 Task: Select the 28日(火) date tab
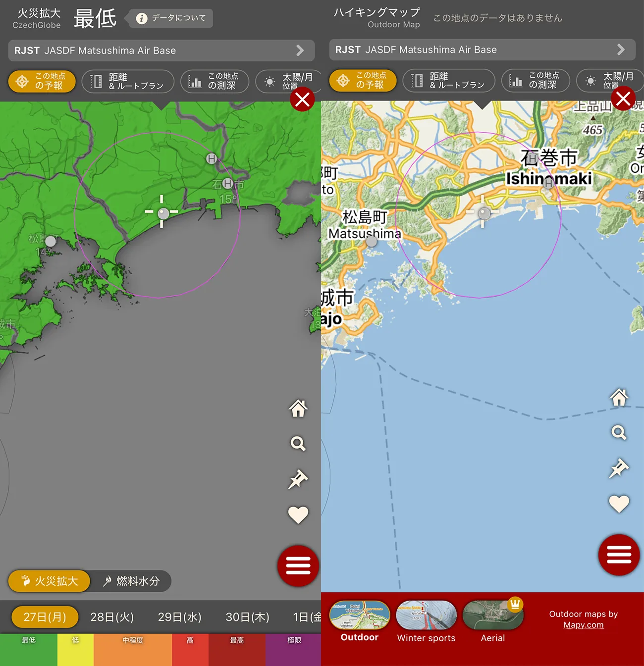pyautogui.click(x=112, y=617)
